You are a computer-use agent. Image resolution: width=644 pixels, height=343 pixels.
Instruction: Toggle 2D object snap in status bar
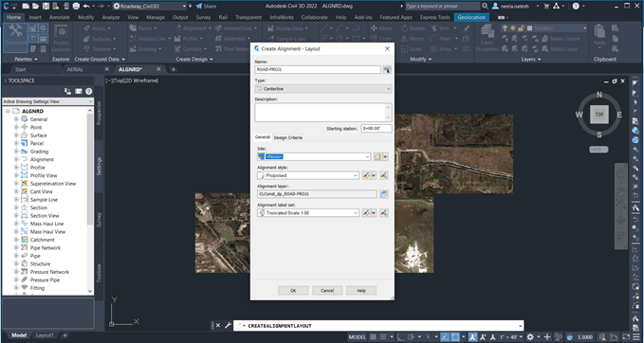point(455,337)
